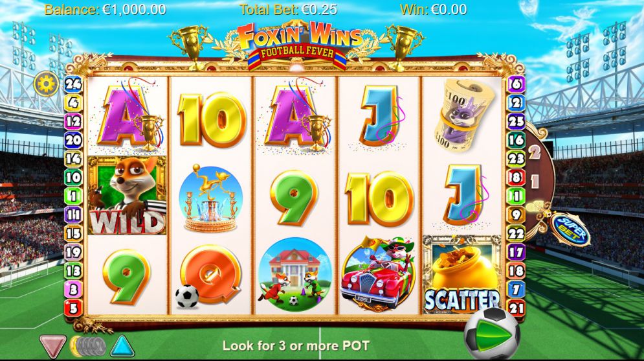The width and height of the screenshot is (644, 361).
Task: Select payline 24 marker on left
Action: pos(73,84)
